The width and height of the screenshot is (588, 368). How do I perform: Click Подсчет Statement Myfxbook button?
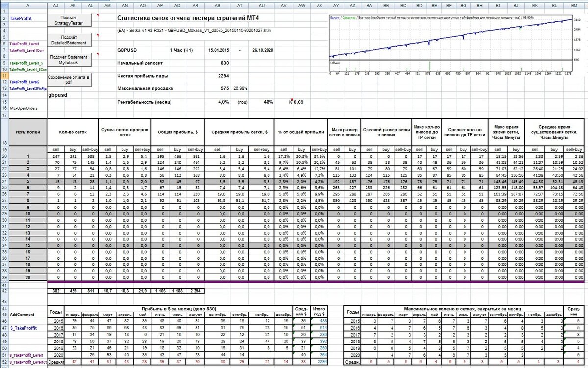pos(69,60)
